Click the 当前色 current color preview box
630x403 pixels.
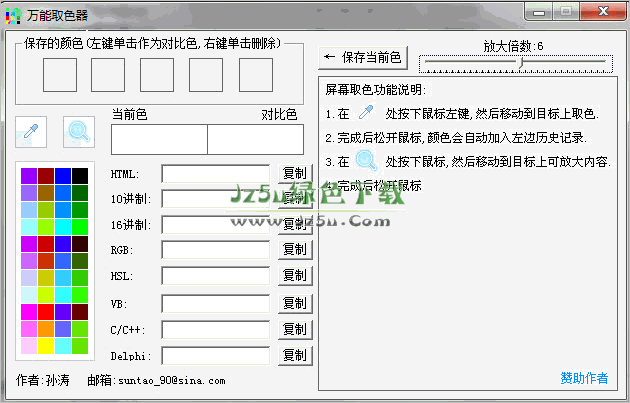point(158,139)
